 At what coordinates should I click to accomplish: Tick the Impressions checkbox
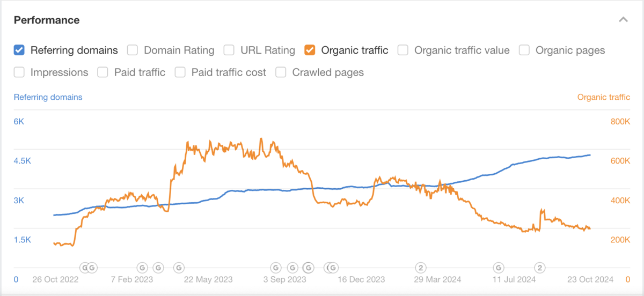[19, 72]
